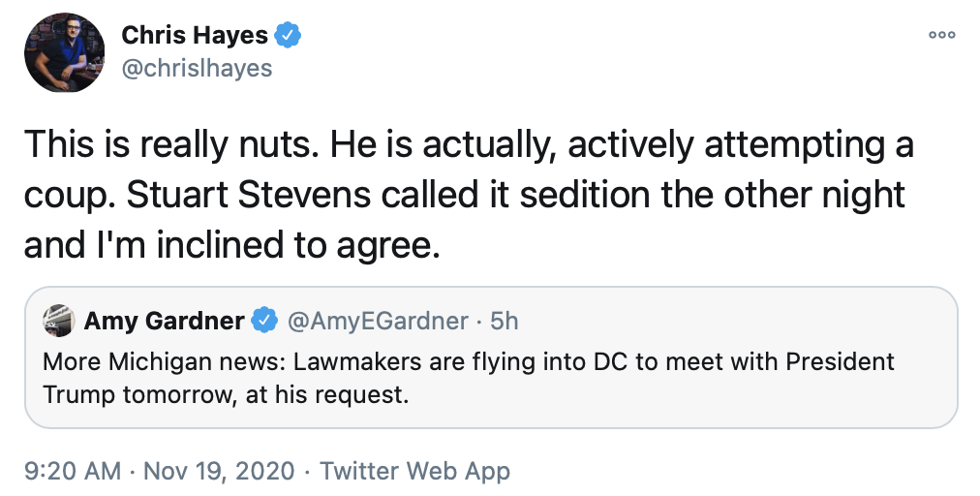Click the 9:20 AM timestamp
The image size is (980, 496).
coord(73,472)
